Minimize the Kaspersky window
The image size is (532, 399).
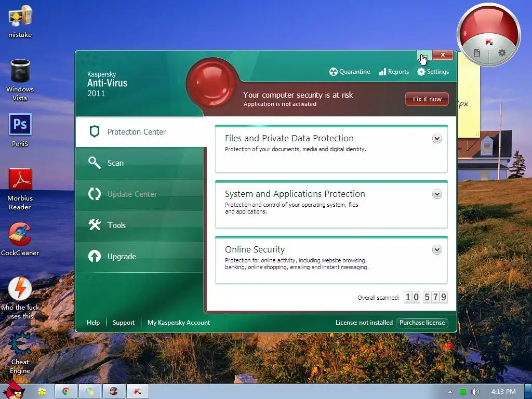pyautogui.click(x=424, y=55)
